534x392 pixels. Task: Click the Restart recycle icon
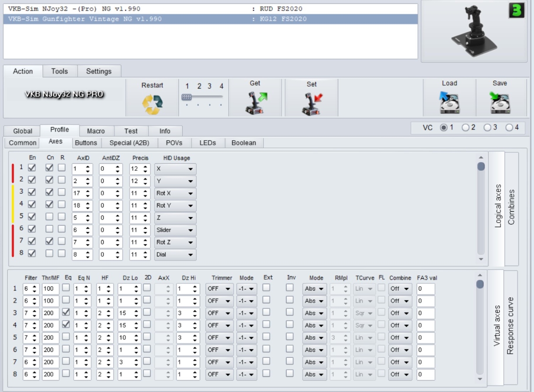click(152, 105)
